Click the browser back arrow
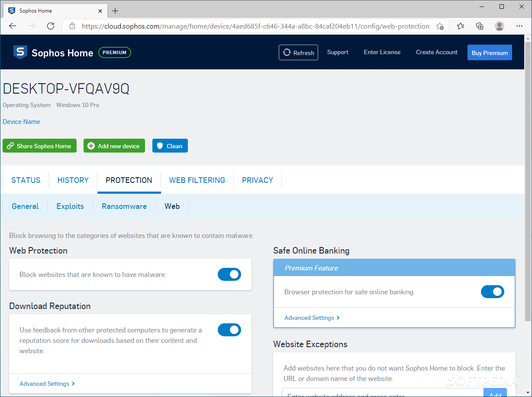Image resolution: width=532 pixels, height=397 pixels. point(12,26)
